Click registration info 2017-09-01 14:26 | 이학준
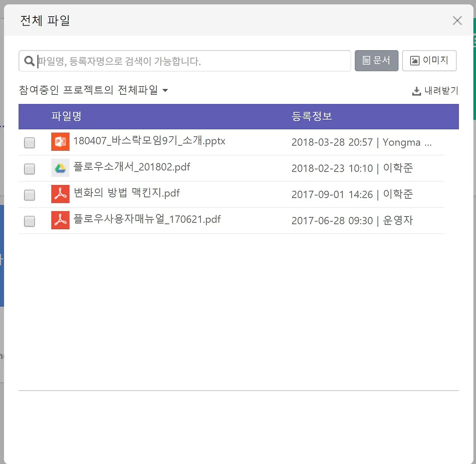 (352, 194)
